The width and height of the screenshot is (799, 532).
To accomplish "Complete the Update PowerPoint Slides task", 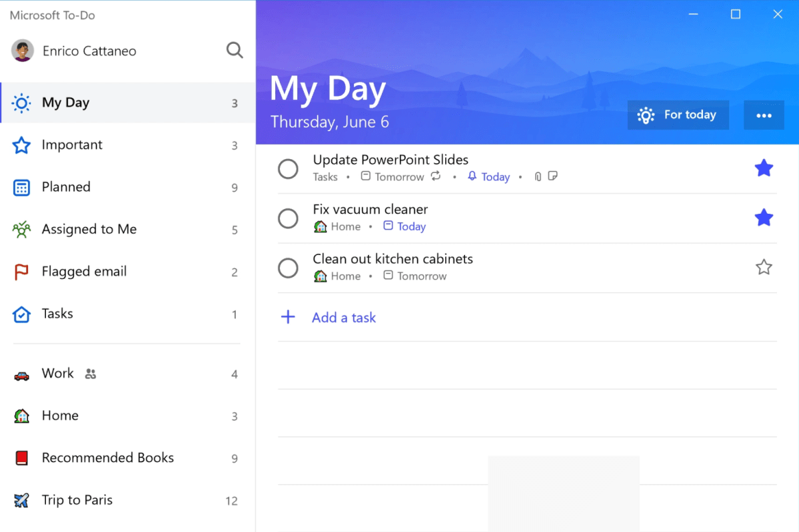I will coord(288,168).
